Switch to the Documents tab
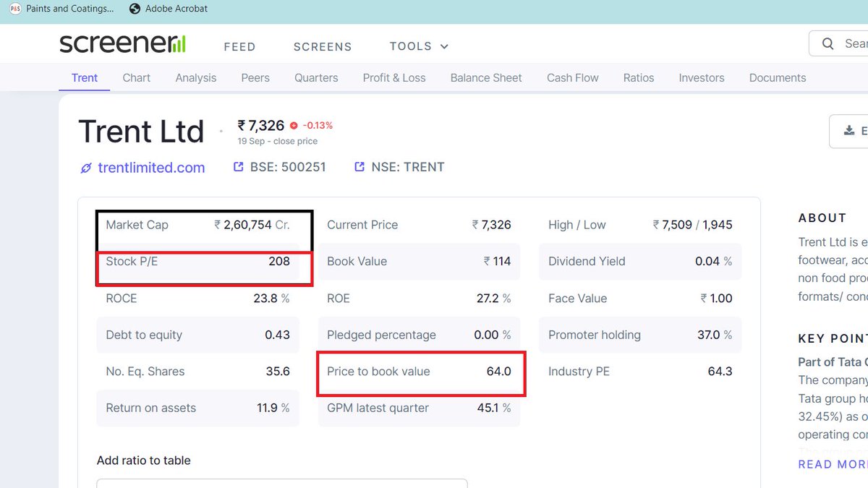 778,78
